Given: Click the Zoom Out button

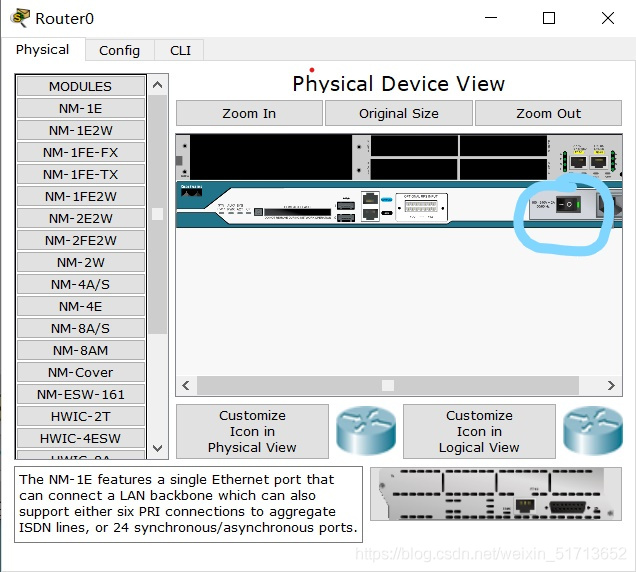Looking at the screenshot, I should click(x=548, y=113).
